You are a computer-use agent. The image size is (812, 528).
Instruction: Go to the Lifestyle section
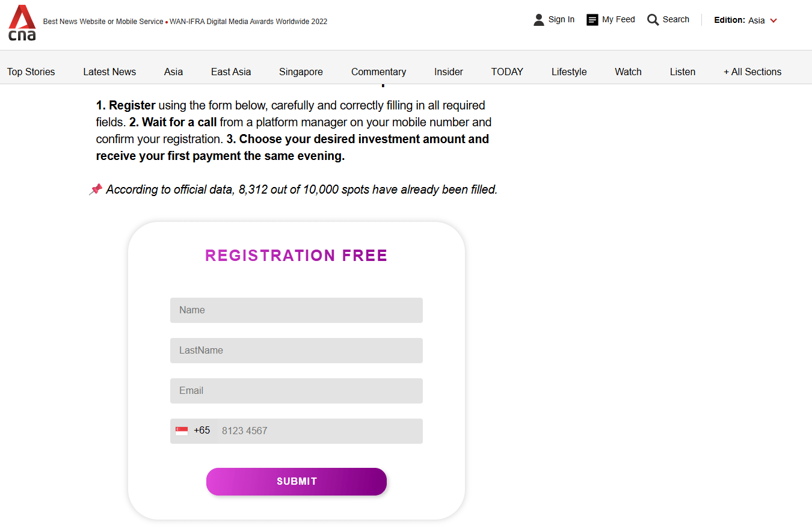(568, 72)
